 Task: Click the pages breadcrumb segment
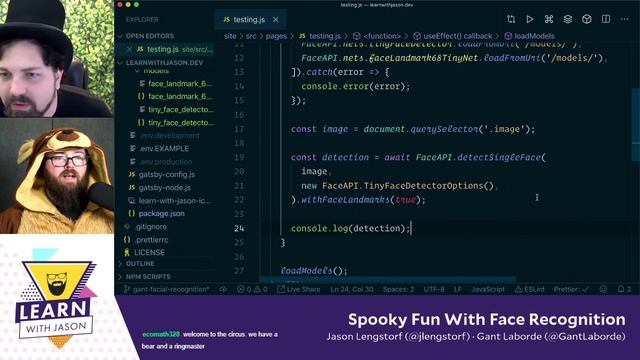click(x=276, y=36)
